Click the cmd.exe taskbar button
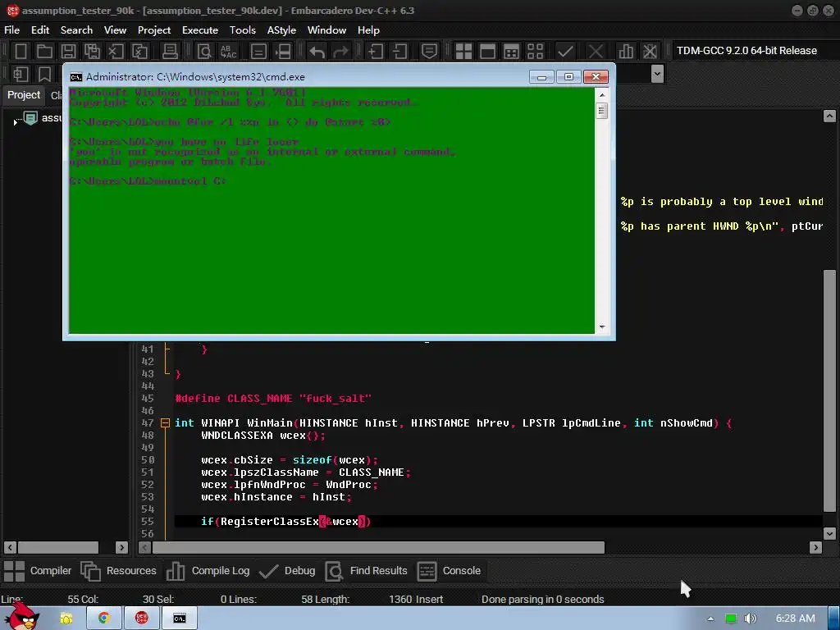Image resolution: width=840 pixels, height=630 pixels. (180, 619)
